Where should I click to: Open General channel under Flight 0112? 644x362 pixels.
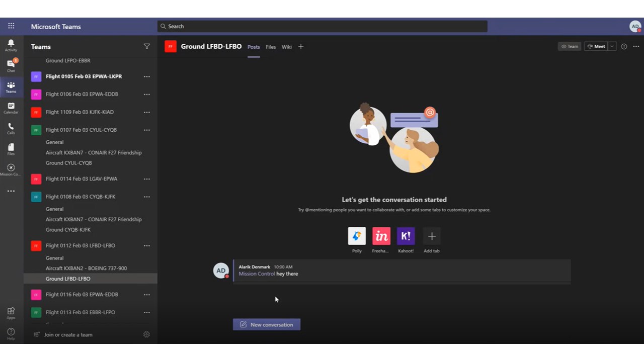coord(54,258)
